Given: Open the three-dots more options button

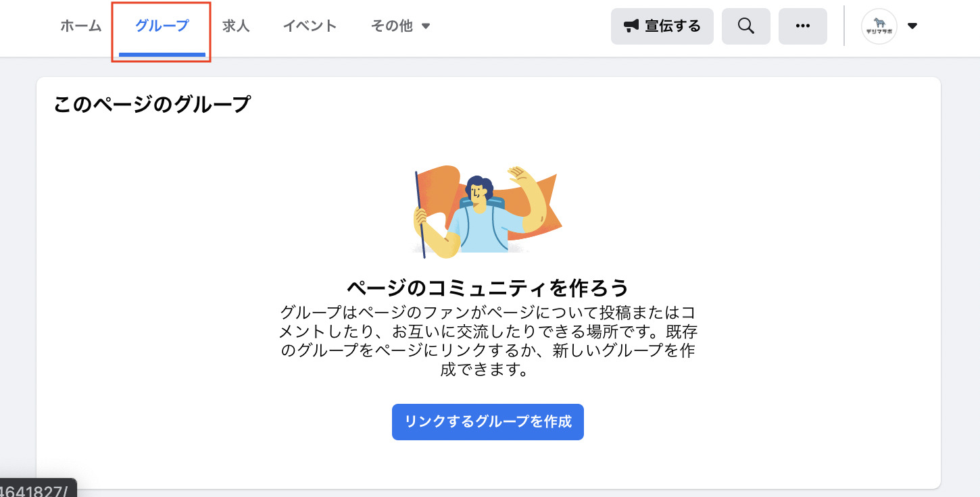Looking at the screenshot, I should (803, 26).
